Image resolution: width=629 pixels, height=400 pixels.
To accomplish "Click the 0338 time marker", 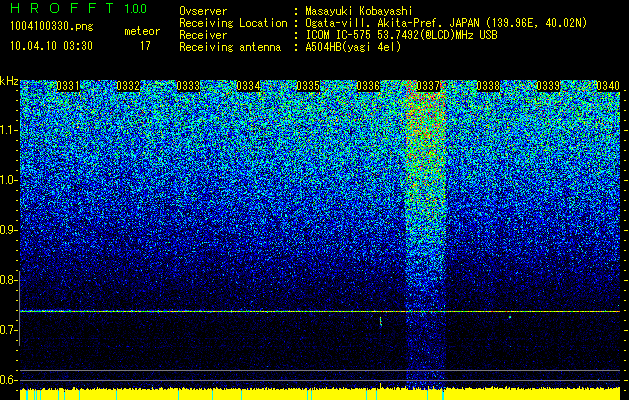I will click(488, 86).
